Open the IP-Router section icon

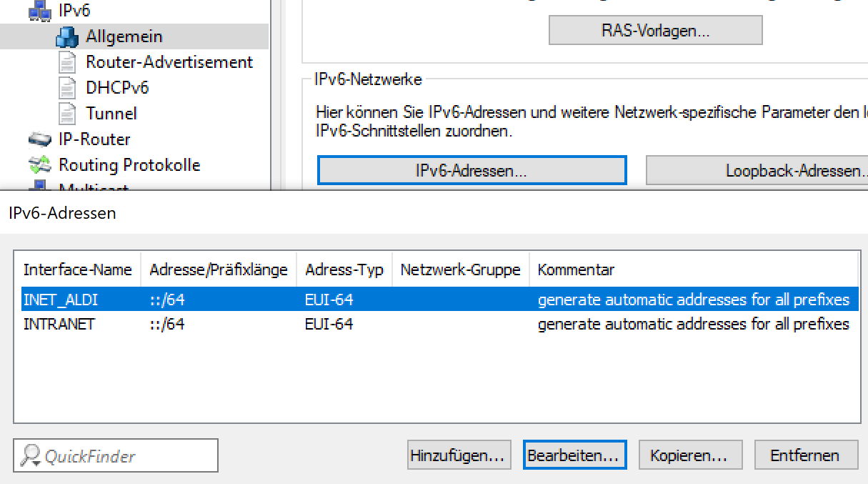tap(39, 139)
